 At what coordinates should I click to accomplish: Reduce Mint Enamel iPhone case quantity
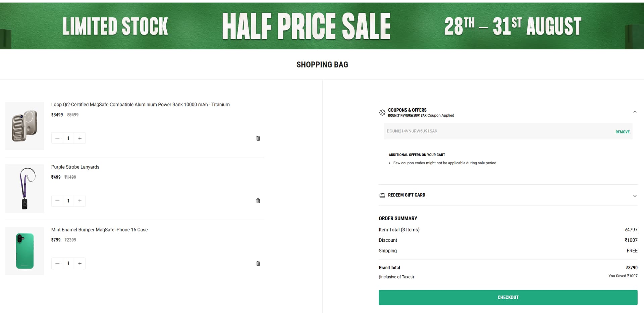pyautogui.click(x=57, y=264)
